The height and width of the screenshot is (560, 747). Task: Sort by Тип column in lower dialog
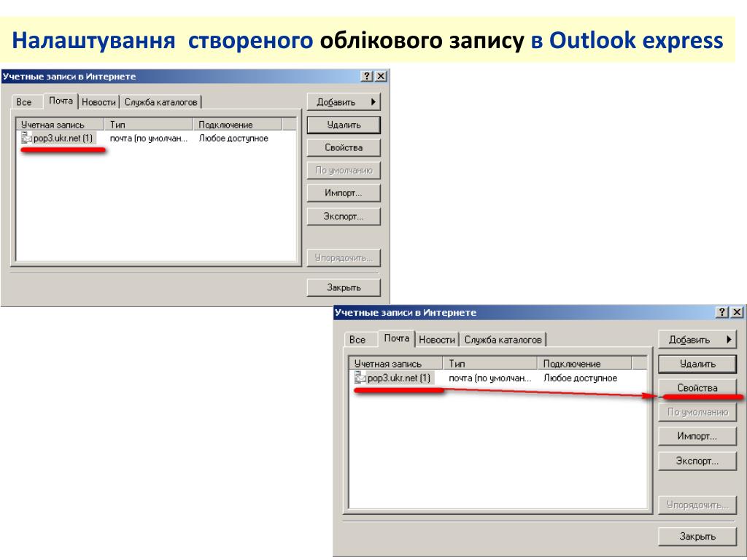click(490, 363)
